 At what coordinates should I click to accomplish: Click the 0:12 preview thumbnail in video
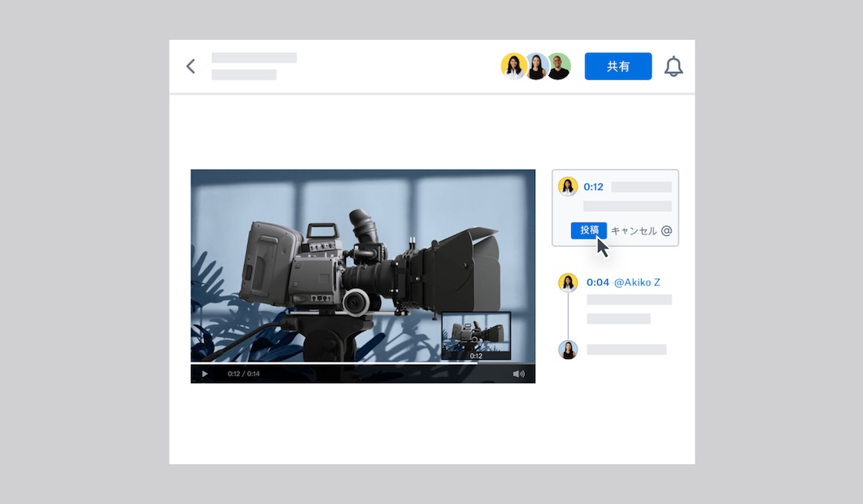coord(476,335)
